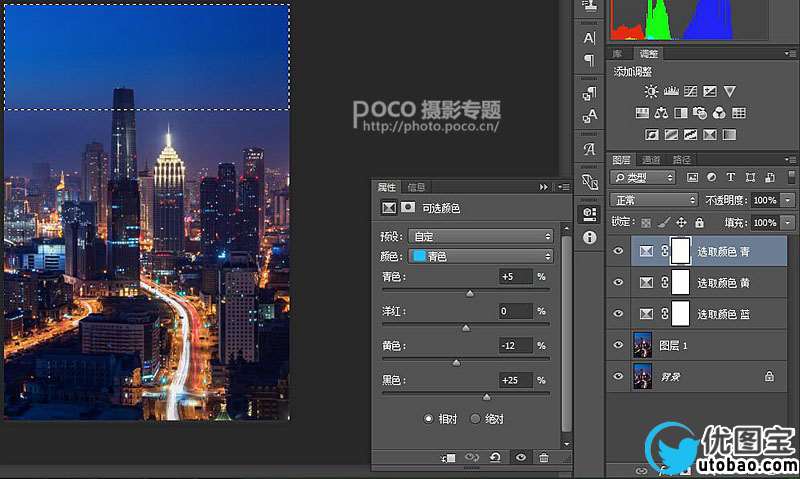Reset adjustment to defaults in Properties panel

pyautogui.click(x=495, y=457)
